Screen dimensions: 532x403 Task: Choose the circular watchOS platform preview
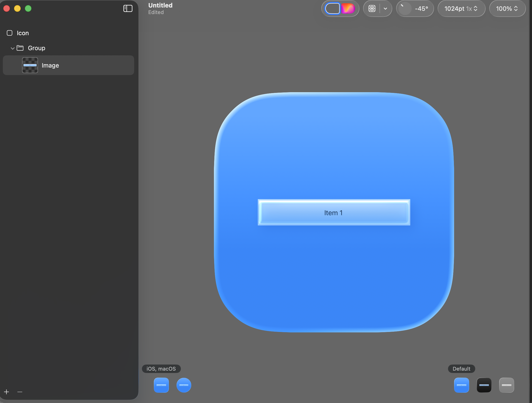click(184, 385)
